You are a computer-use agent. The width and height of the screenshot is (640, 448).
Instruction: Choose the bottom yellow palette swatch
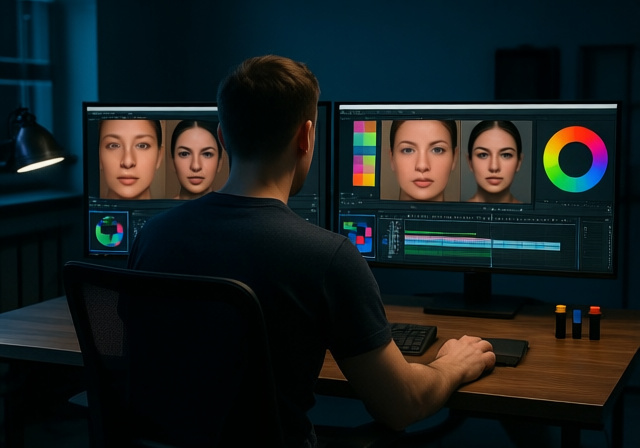tap(369, 180)
